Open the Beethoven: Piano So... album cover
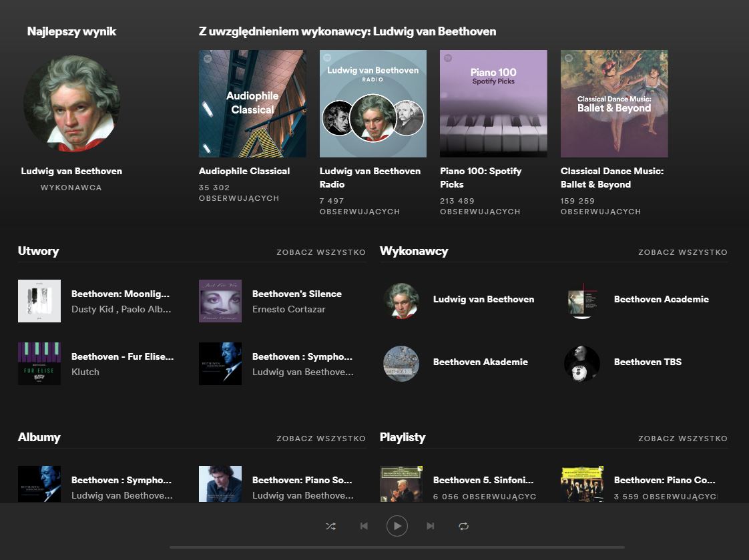This screenshot has height=560, width=749. click(220, 484)
